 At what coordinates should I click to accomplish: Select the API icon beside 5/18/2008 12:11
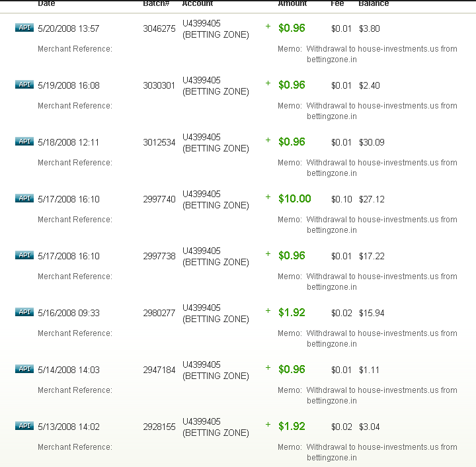pos(24,141)
